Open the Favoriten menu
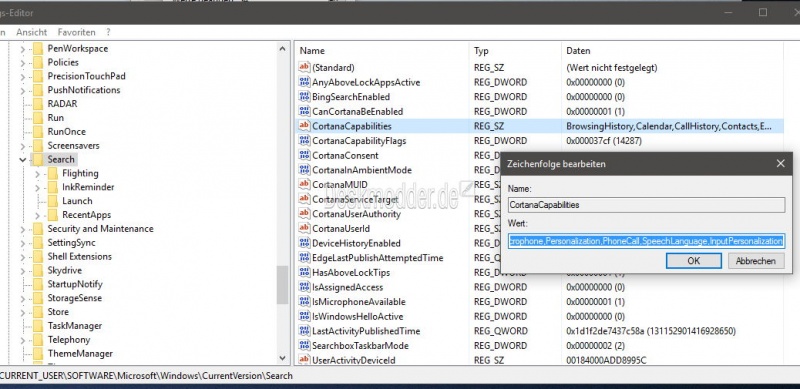This screenshot has height=389, width=800. coord(77,32)
